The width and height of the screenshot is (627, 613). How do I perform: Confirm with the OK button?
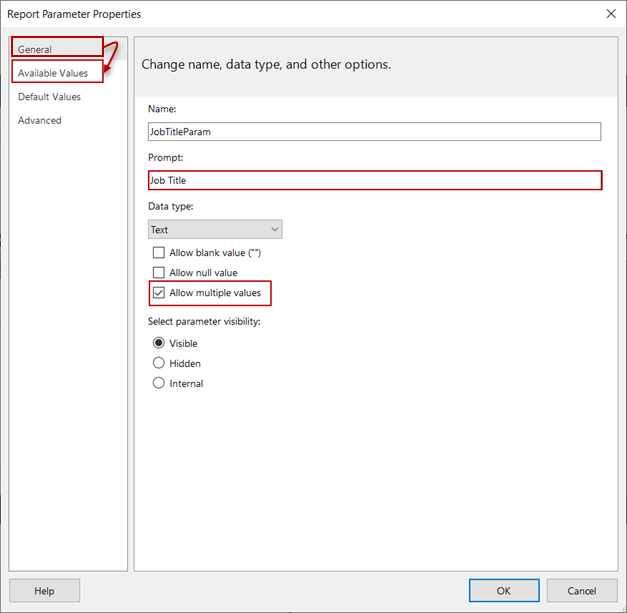coord(504,590)
